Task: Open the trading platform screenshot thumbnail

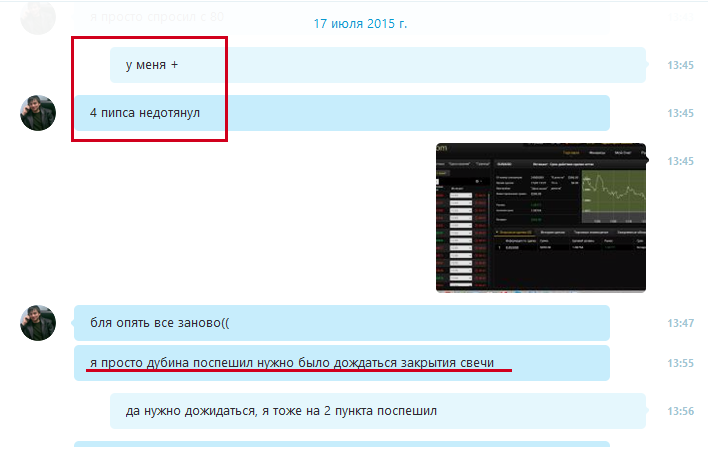Action: [541, 216]
